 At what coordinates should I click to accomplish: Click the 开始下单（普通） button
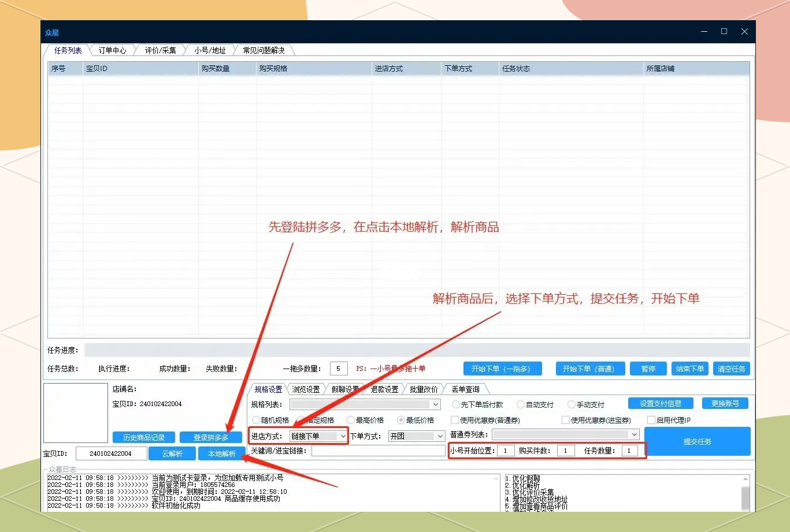(x=590, y=369)
